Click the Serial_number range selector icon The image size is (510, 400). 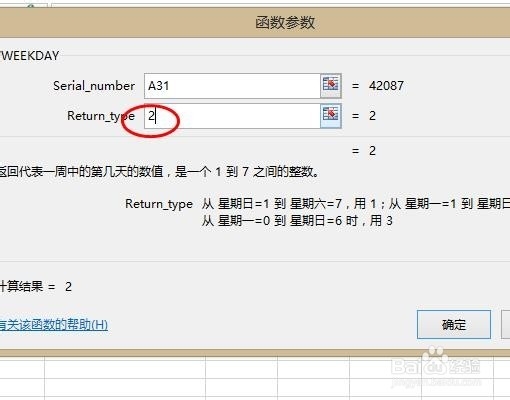pyautogui.click(x=331, y=86)
